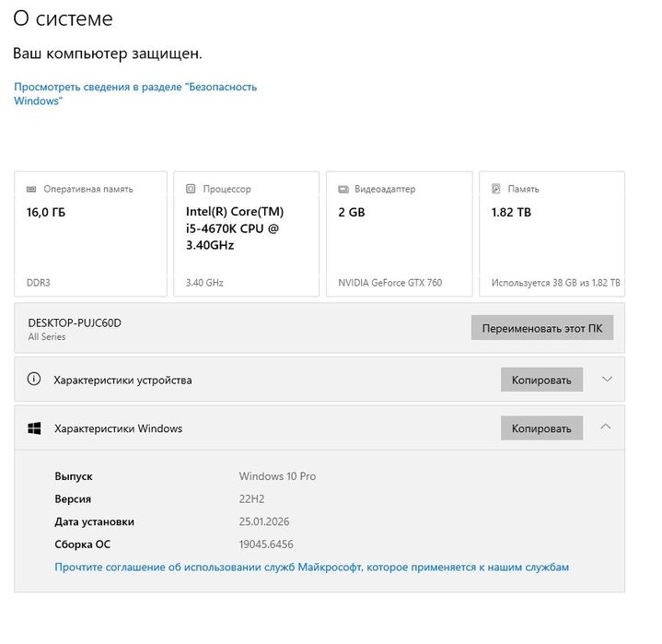The width and height of the screenshot is (662, 644).
Task: Select the 16,0 ГБ RAM card
Action: [x=90, y=234]
